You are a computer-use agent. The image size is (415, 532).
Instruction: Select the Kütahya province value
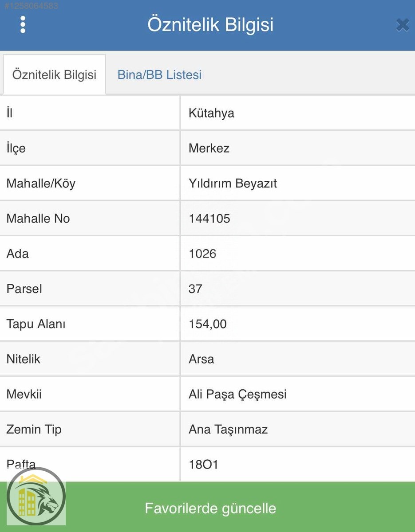pos(211,113)
